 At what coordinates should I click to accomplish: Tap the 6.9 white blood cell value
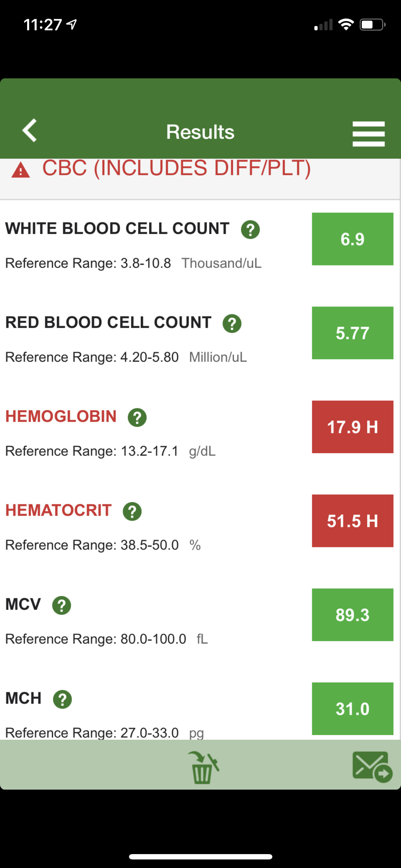coord(352,239)
